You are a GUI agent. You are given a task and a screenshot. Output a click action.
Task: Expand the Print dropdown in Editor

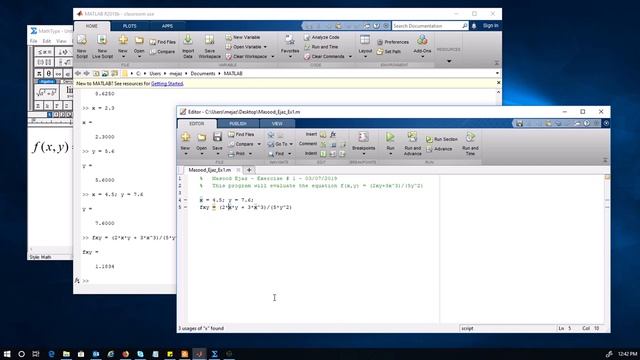(x=250, y=154)
